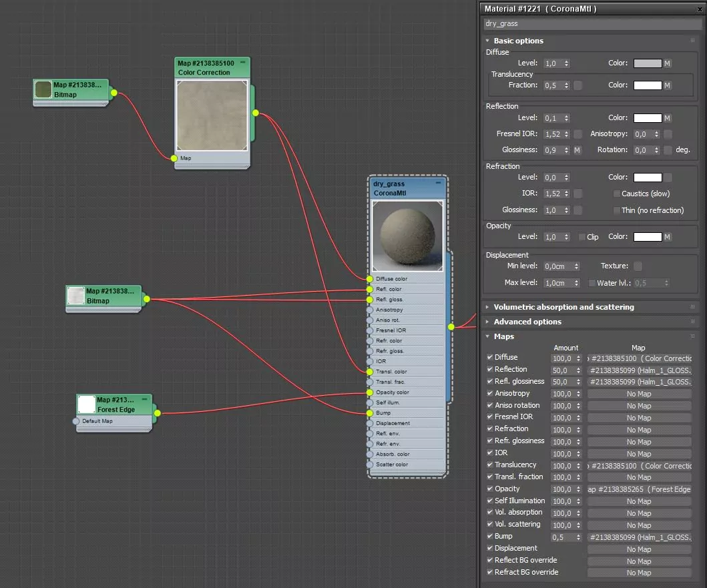Image resolution: width=707 pixels, height=588 pixels.
Task: Click the Map input socket on Color Correction node
Action: (174, 158)
